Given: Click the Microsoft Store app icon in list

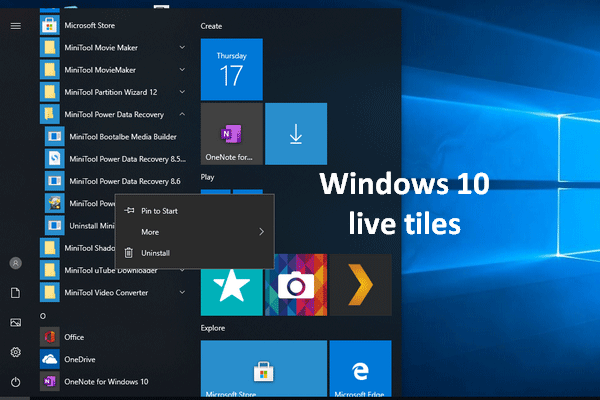Looking at the screenshot, I should 50,26.
